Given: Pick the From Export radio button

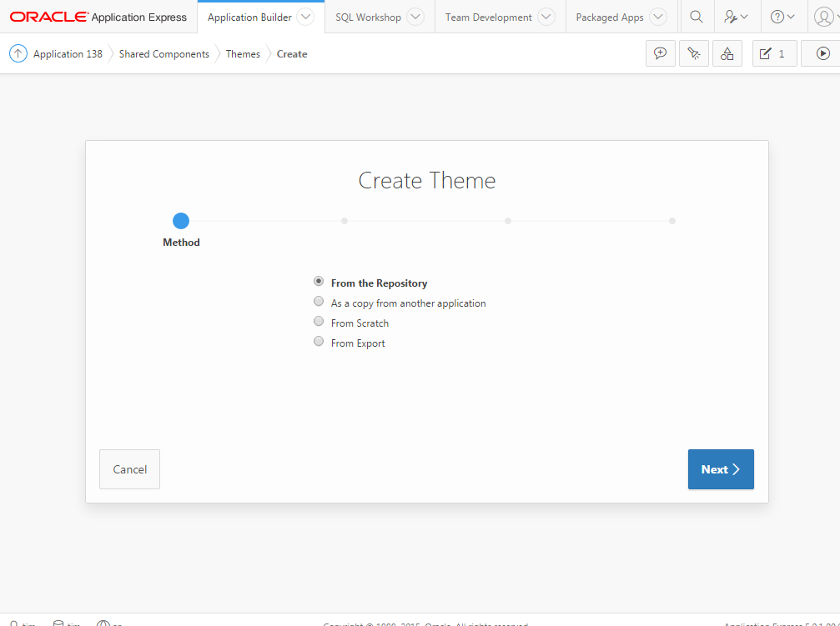Looking at the screenshot, I should [319, 342].
